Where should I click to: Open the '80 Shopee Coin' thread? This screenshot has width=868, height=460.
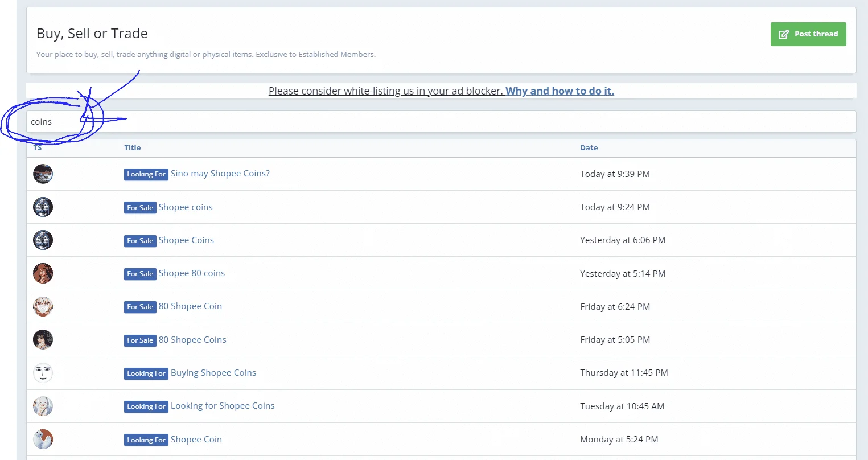[x=190, y=306]
